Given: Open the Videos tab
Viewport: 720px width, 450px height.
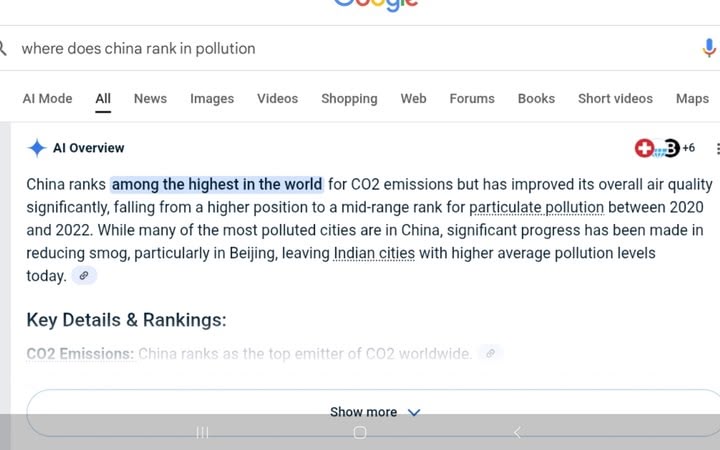Looking at the screenshot, I should point(277,99).
